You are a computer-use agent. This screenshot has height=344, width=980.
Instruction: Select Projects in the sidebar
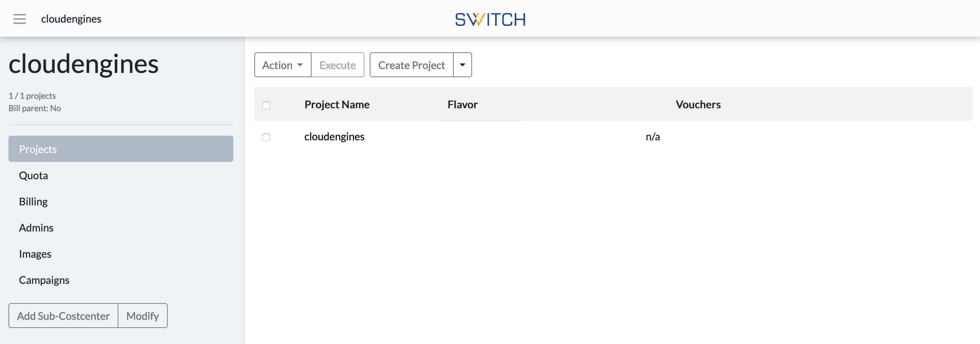(x=121, y=149)
